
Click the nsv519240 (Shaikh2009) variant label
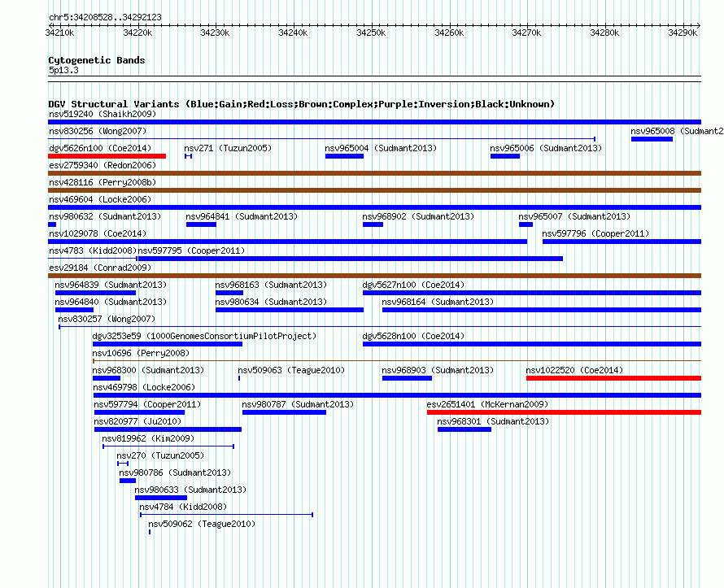click(x=102, y=114)
